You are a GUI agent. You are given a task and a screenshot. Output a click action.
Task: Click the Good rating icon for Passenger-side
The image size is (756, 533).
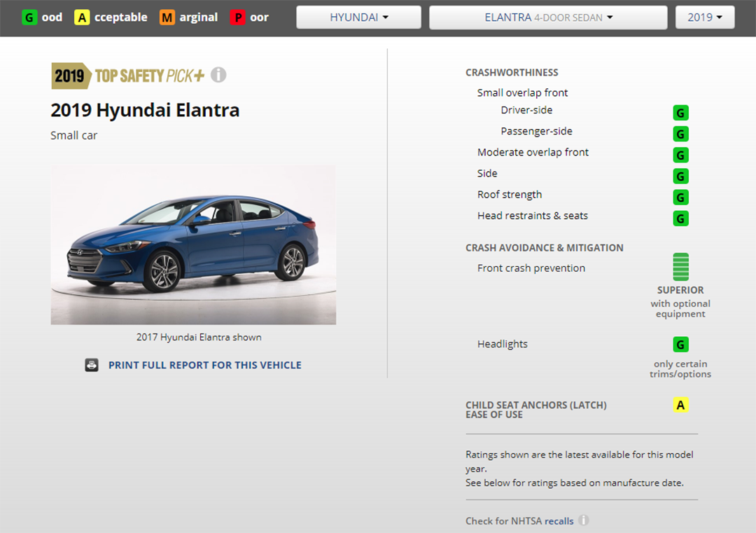[x=680, y=134]
